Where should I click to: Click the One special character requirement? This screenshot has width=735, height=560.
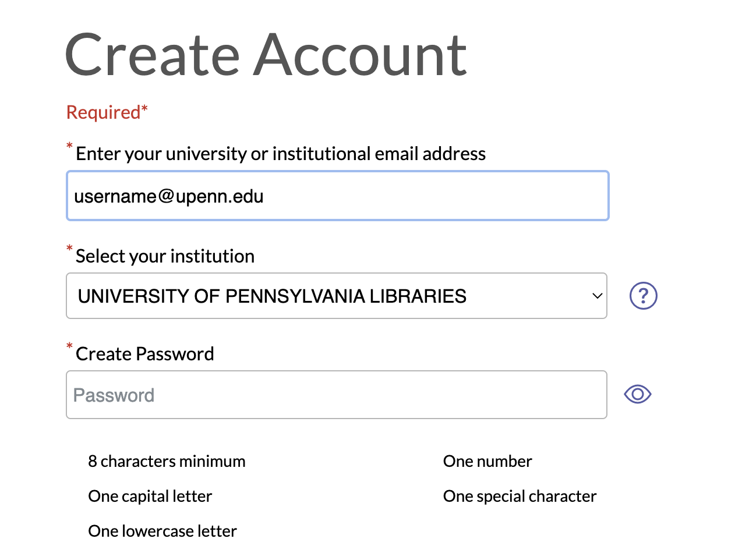[x=520, y=496]
